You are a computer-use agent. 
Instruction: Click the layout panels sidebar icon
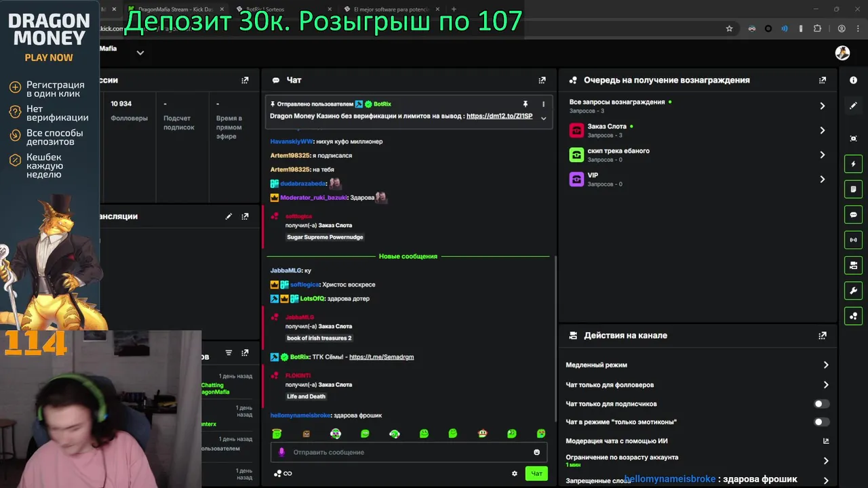854,265
